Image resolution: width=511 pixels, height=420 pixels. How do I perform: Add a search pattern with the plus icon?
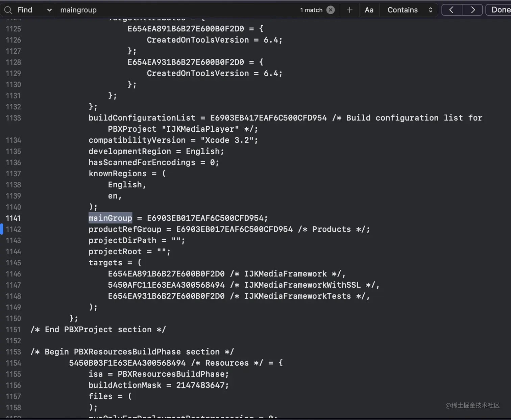pos(349,10)
